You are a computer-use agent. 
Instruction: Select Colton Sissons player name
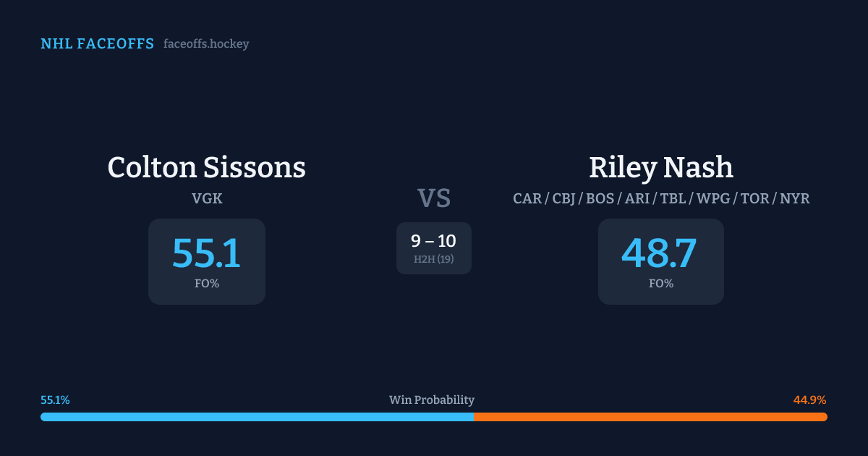[x=207, y=167]
